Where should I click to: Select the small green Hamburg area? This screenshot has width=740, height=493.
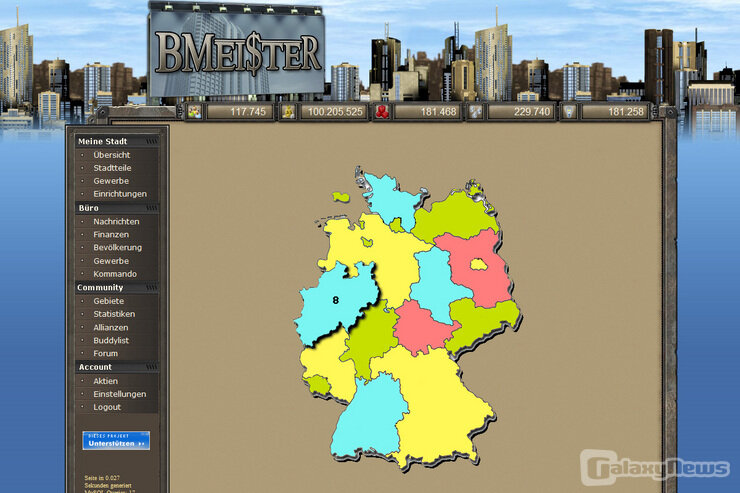coord(396,226)
